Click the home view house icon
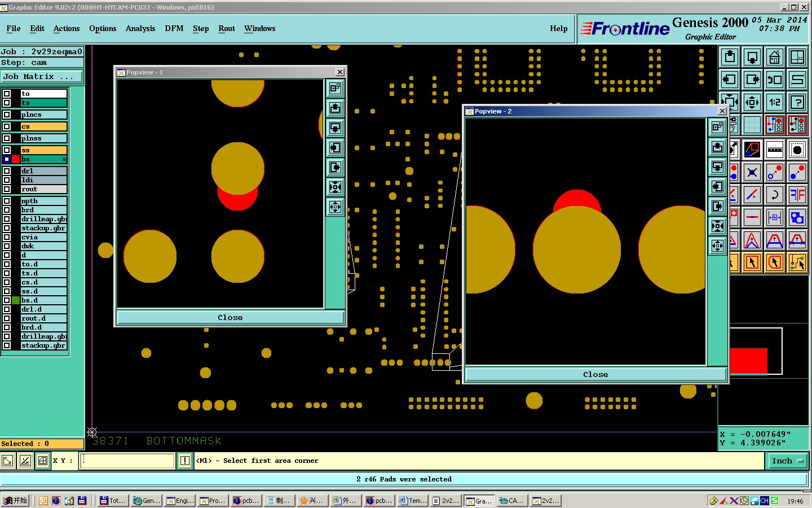The width and height of the screenshot is (812, 508). (775, 57)
